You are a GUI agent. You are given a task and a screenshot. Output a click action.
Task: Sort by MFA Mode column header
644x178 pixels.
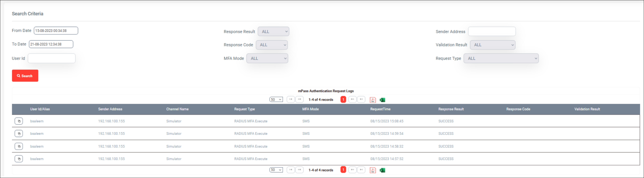click(x=311, y=109)
